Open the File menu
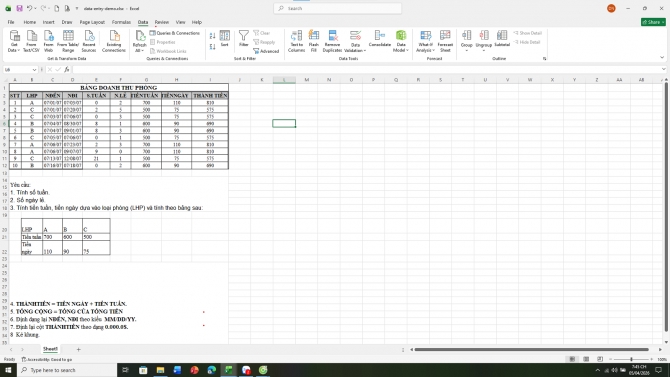 coord(11,22)
